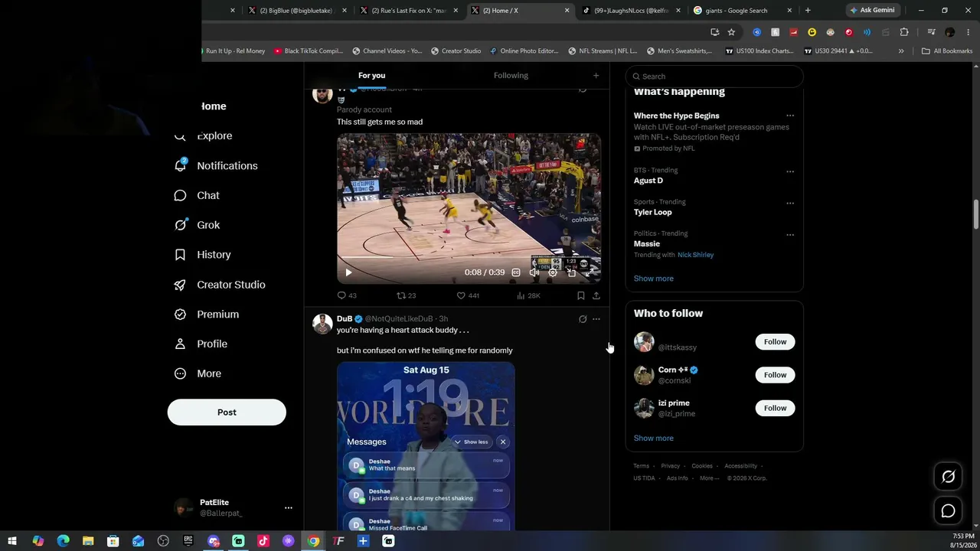Focus the X Search field

[x=714, y=77]
